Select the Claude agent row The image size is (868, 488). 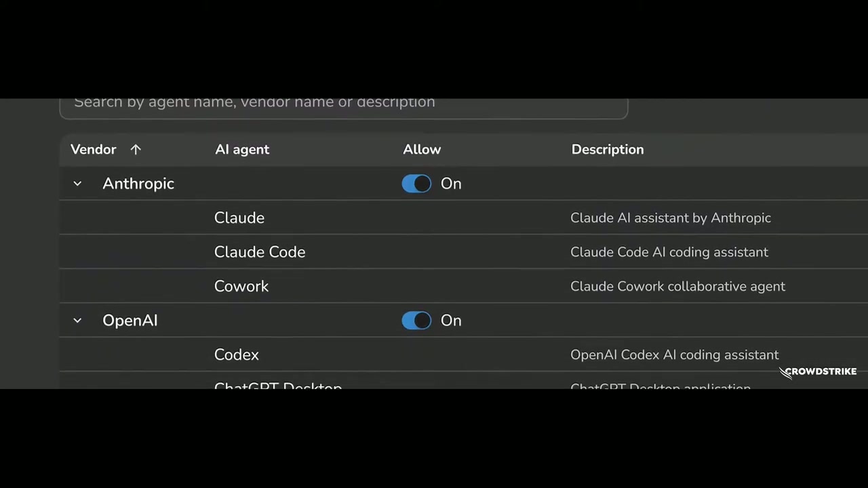[x=464, y=218]
